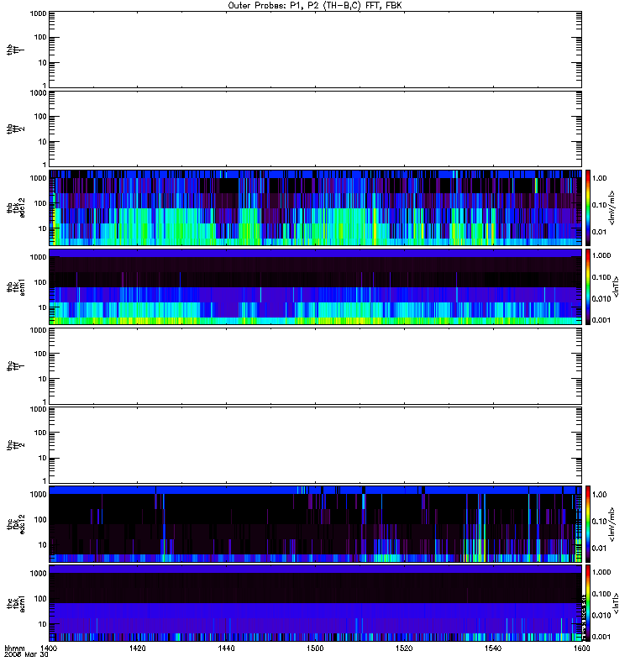Viewport: 630px width, 672px height.
Task: Click the '1000' y-tick of thc fff 1 panel
Action: pyautogui.click(x=38, y=330)
